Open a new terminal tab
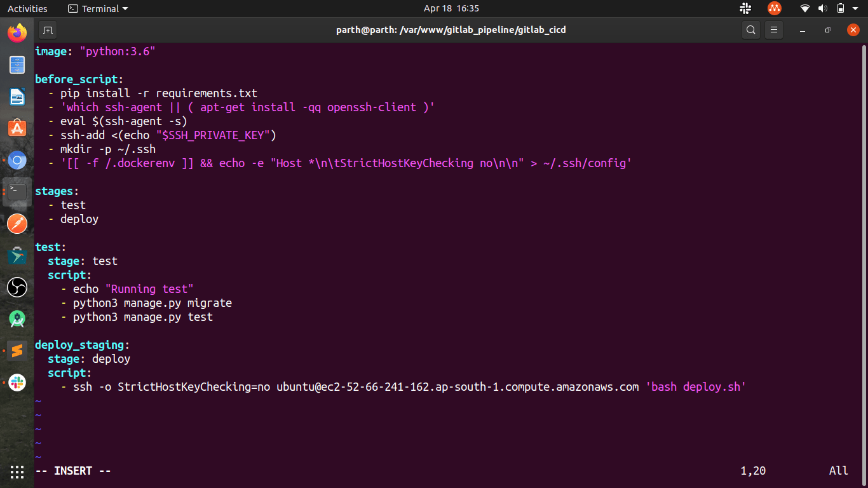This screenshot has height=488, width=868. point(48,29)
